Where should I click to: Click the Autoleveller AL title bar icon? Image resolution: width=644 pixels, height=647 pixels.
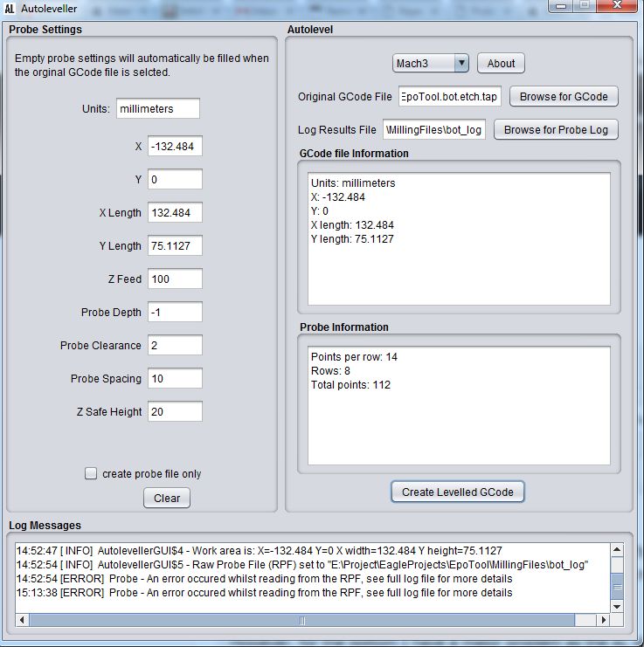(10, 9)
